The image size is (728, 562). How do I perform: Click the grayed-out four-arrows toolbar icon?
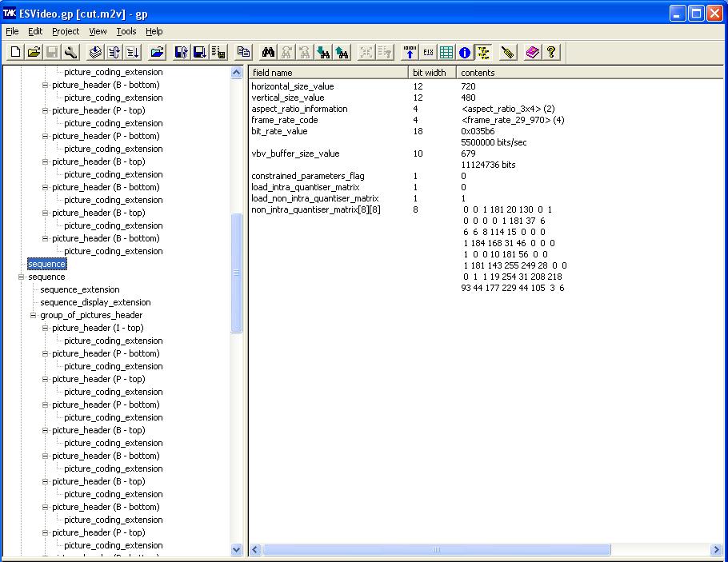(366, 52)
